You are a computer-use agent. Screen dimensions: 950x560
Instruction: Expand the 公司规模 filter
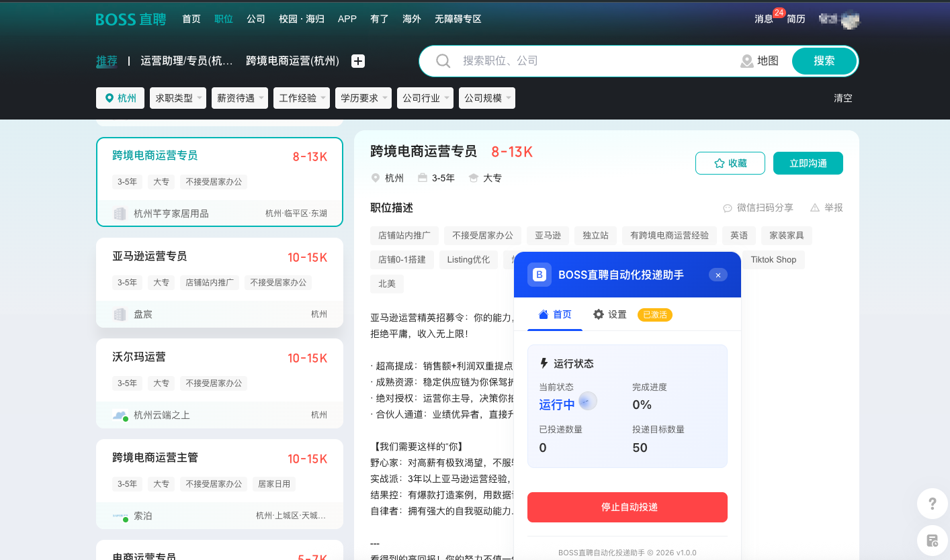click(486, 97)
